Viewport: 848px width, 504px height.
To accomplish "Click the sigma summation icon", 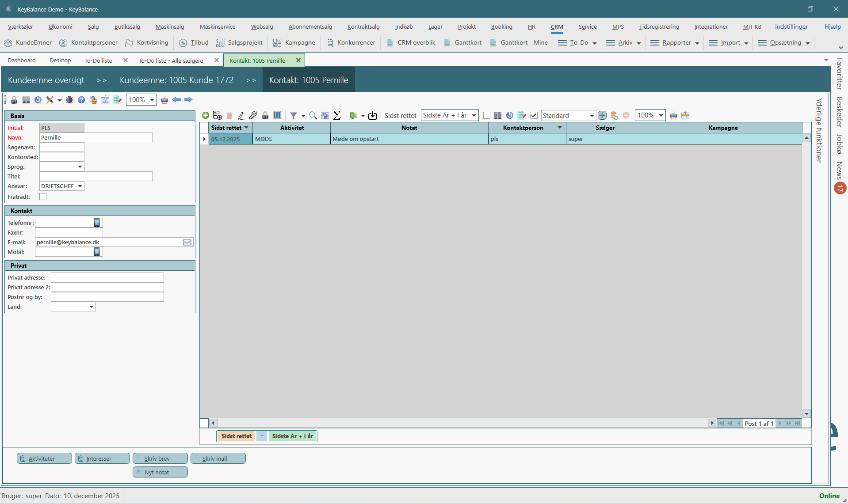I will coord(337,115).
